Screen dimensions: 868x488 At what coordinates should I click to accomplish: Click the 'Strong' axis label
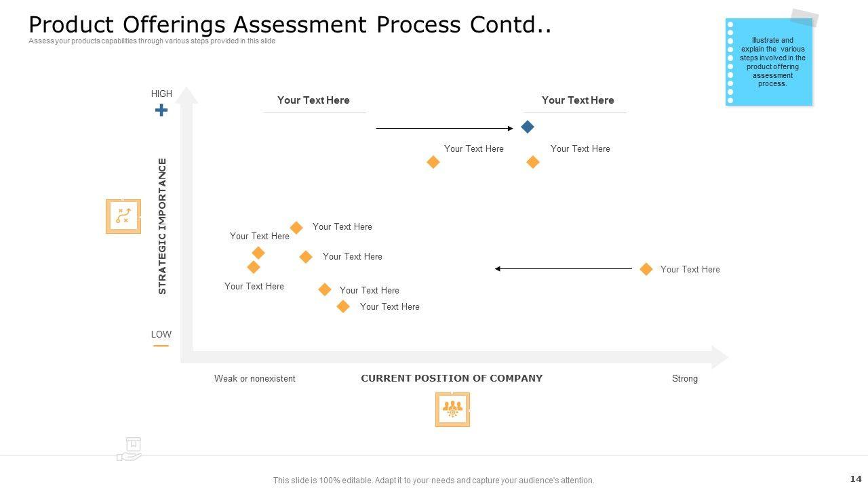[685, 379]
